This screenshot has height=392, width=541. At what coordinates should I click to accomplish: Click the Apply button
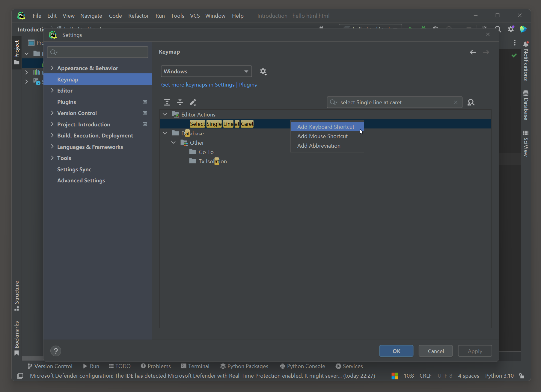[475, 351]
